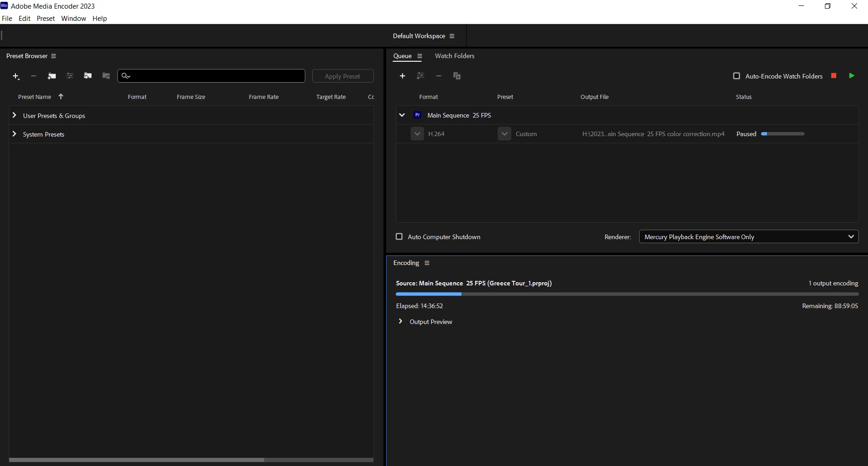Click preset search input field
Screen dimensions: 868x466
[211, 76]
